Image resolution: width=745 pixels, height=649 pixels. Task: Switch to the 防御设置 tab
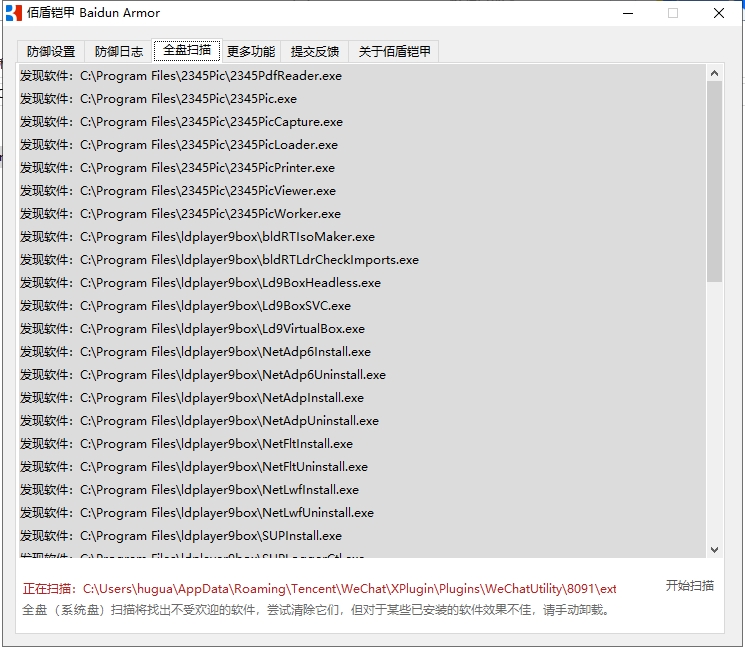[x=51, y=52]
